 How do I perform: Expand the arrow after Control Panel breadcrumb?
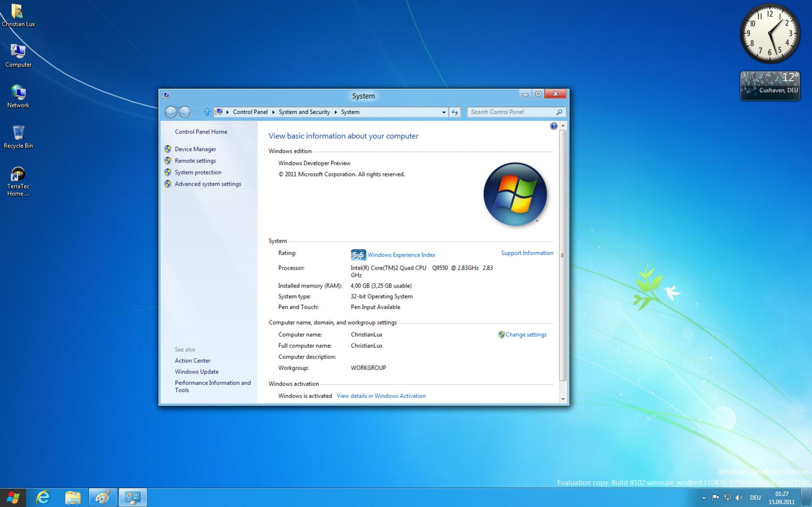coord(273,112)
